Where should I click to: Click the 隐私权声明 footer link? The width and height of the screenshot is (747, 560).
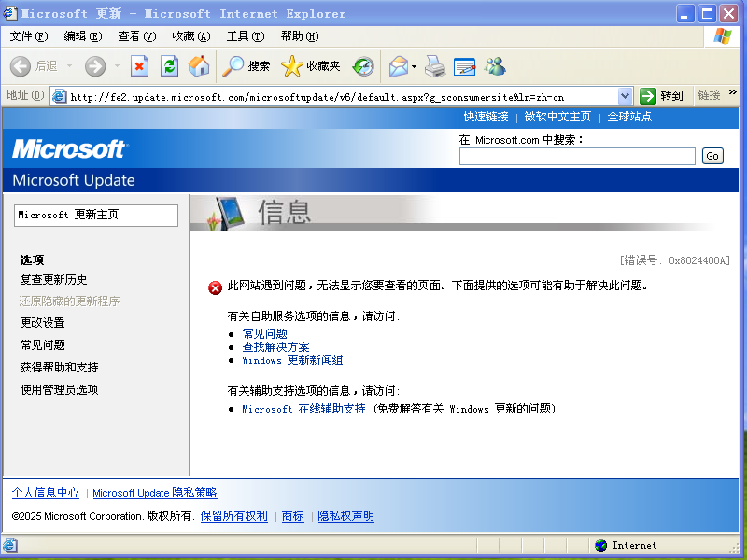[345, 516]
